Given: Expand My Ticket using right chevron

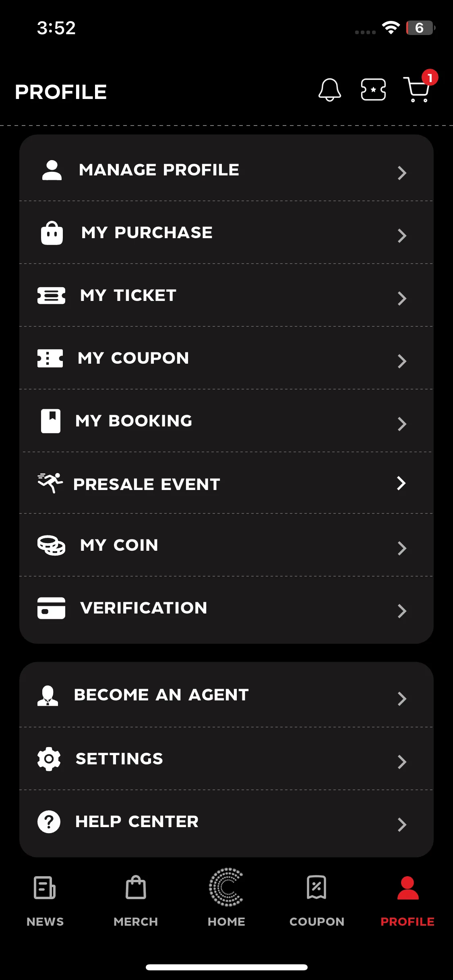Looking at the screenshot, I should click(402, 299).
